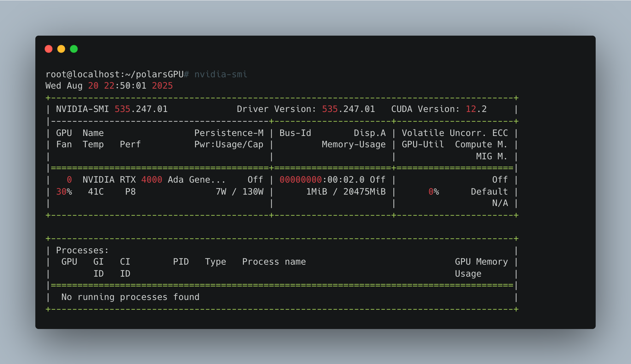Click the nvidia-smi command text
This screenshot has width=631, height=364.
click(221, 74)
